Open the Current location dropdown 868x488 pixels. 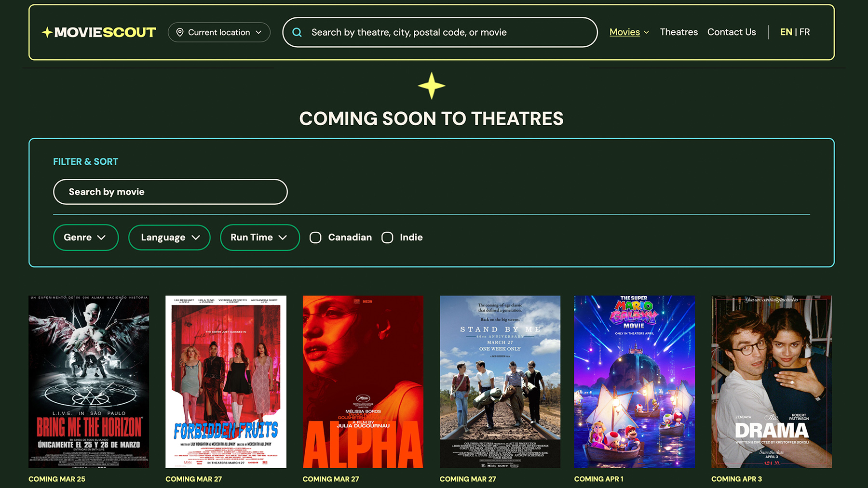[219, 32]
